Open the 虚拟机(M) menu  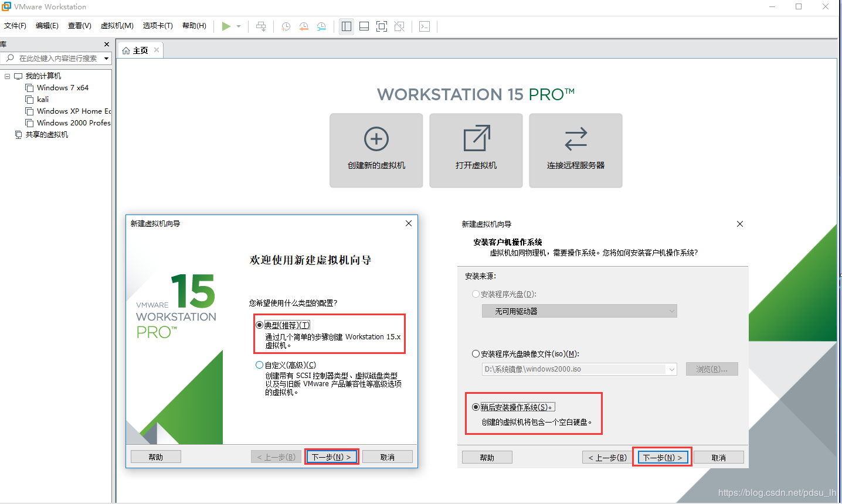pyautogui.click(x=117, y=26)
